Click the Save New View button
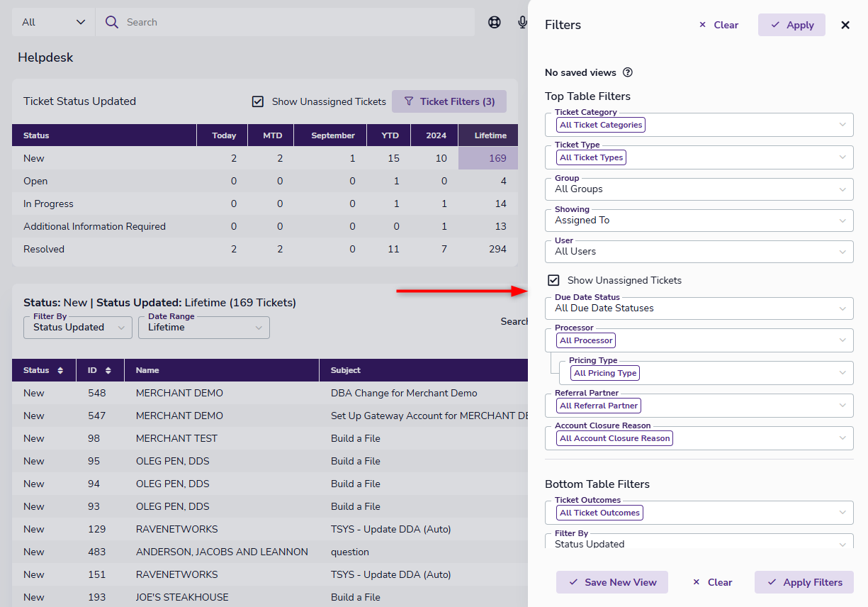Image resolution: width=868 pixels, height=607 pixels. point(612,582)
